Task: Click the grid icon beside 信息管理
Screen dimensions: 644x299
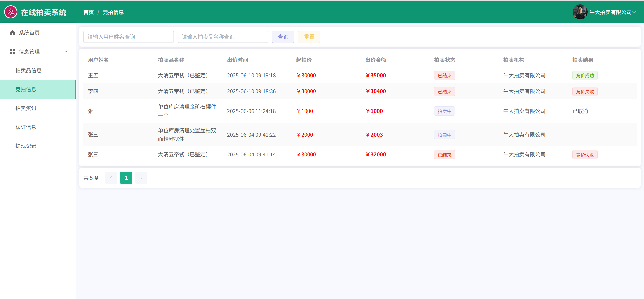Action: pos(12,52)
